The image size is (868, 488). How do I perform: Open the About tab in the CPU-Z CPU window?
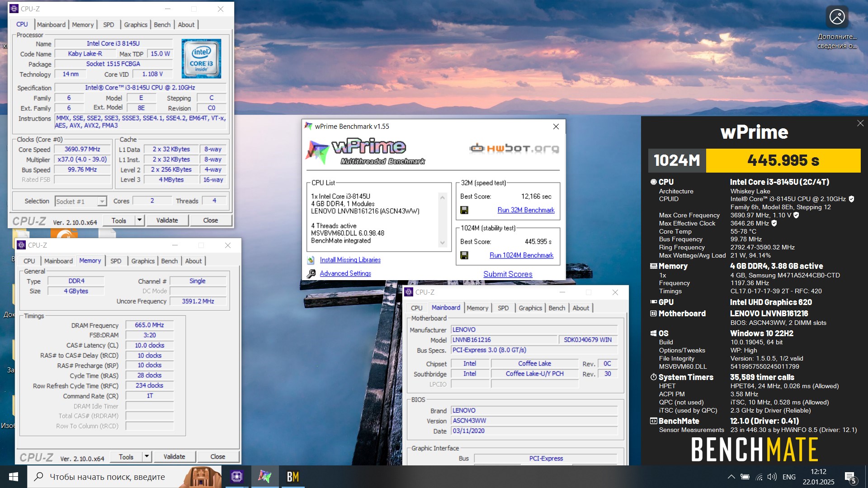click(186, 25)
